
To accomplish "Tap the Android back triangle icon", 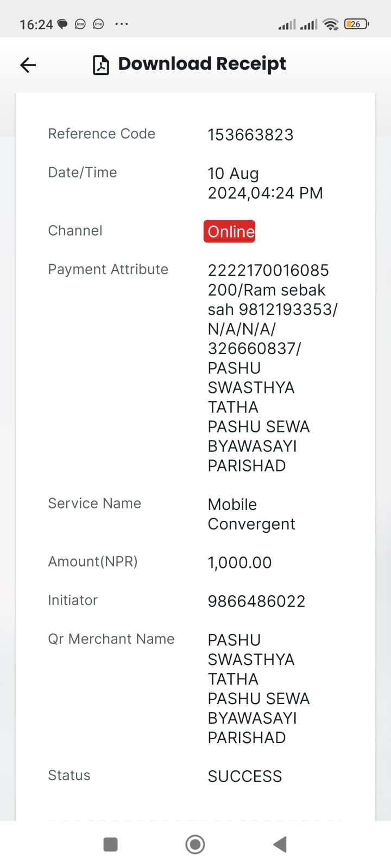I will coord(280,844).
